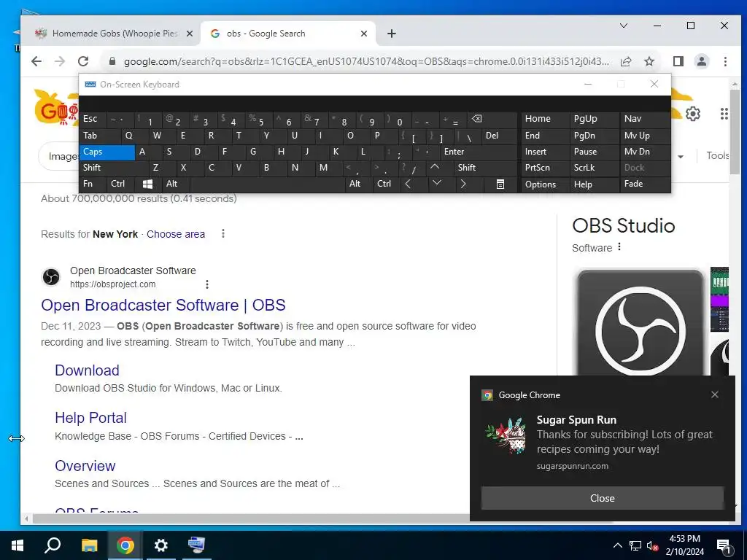This screenshot has width=747, height=560.
Task: Open the Google apps grid
Action: click(x=724, y=114)
